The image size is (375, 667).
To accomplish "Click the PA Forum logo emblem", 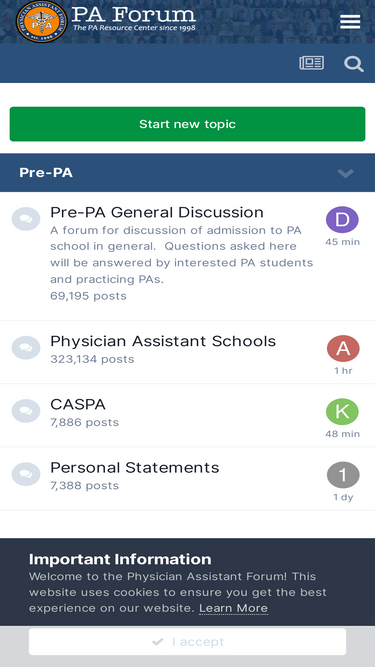I will [x=42, y=21].
